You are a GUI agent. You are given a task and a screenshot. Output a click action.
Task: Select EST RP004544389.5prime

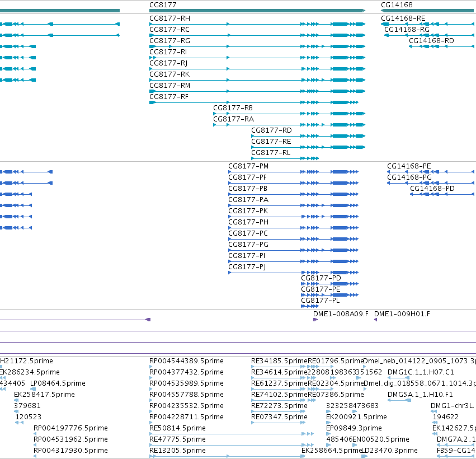pos(186,361)
